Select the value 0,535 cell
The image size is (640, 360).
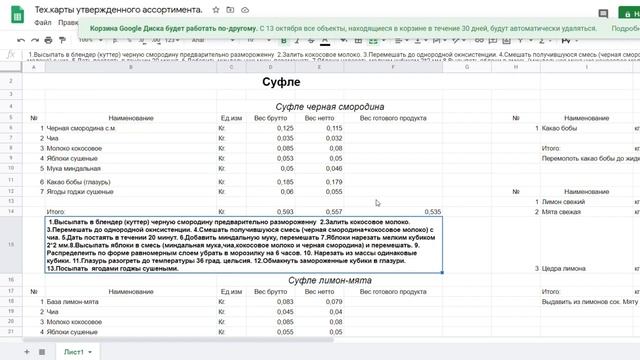[x=393, y=212]
